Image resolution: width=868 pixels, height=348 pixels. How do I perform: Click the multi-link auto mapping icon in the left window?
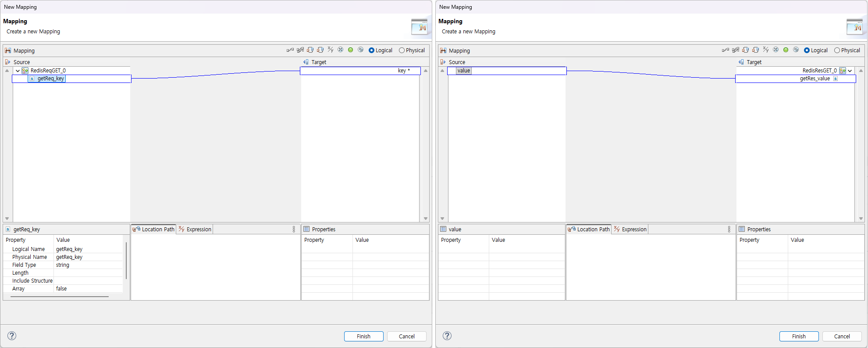(300, 50)
